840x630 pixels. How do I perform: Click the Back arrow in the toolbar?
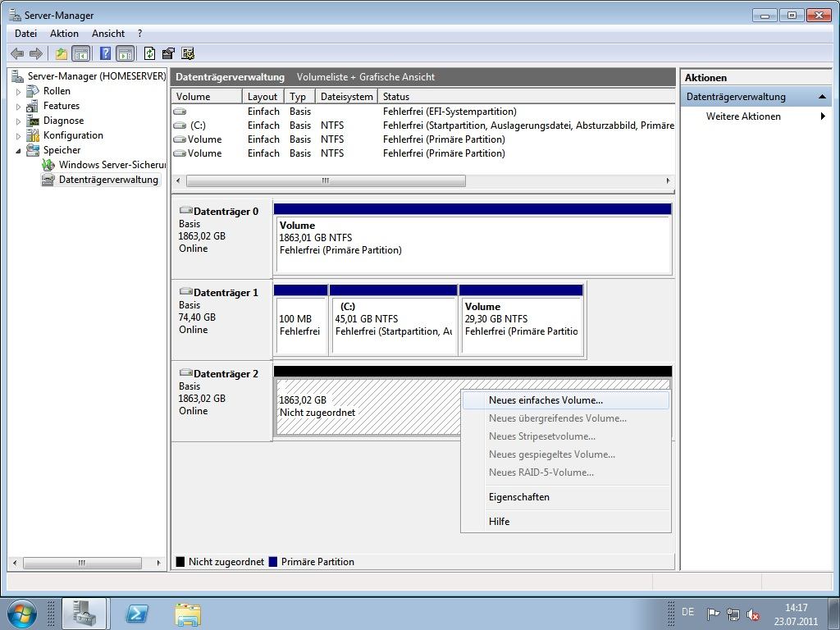point(17,53)
